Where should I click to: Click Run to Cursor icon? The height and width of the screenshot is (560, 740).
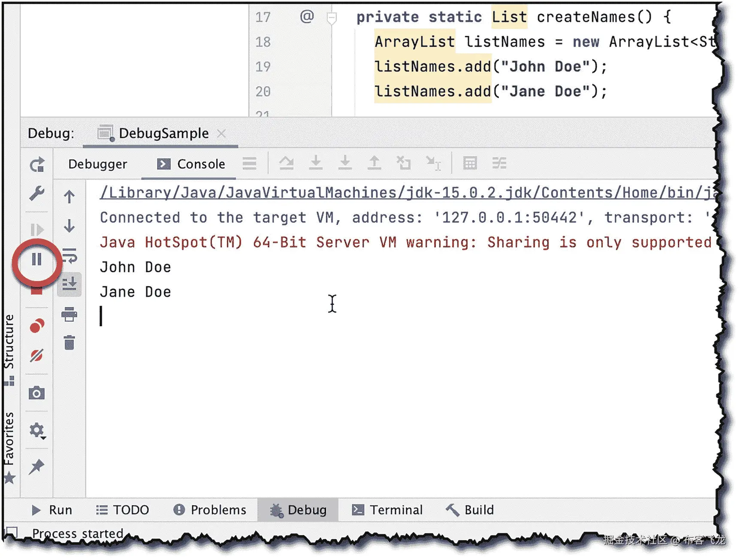[x=433, y=163]
